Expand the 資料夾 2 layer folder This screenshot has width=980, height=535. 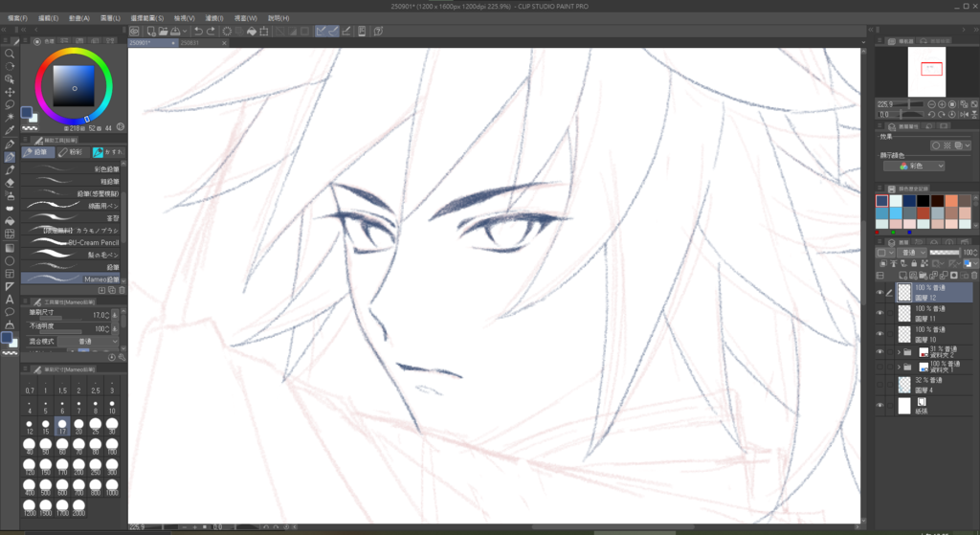pos(899,352)
